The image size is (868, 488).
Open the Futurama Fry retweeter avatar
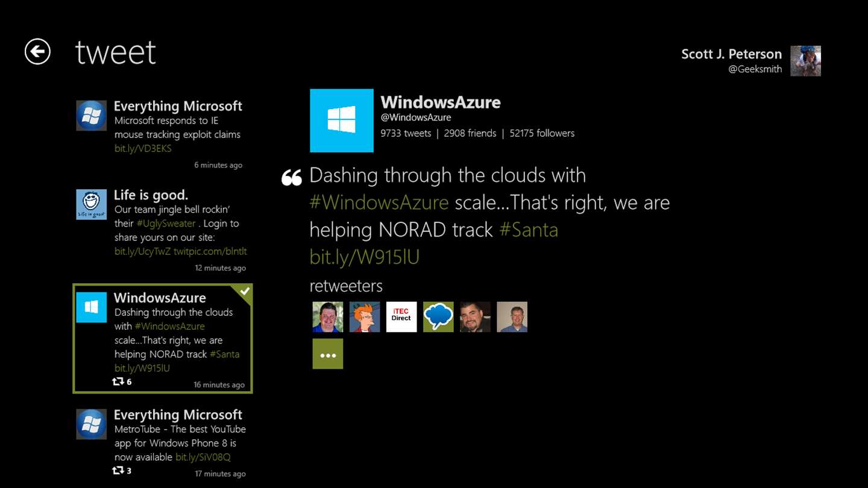[365, 317]
